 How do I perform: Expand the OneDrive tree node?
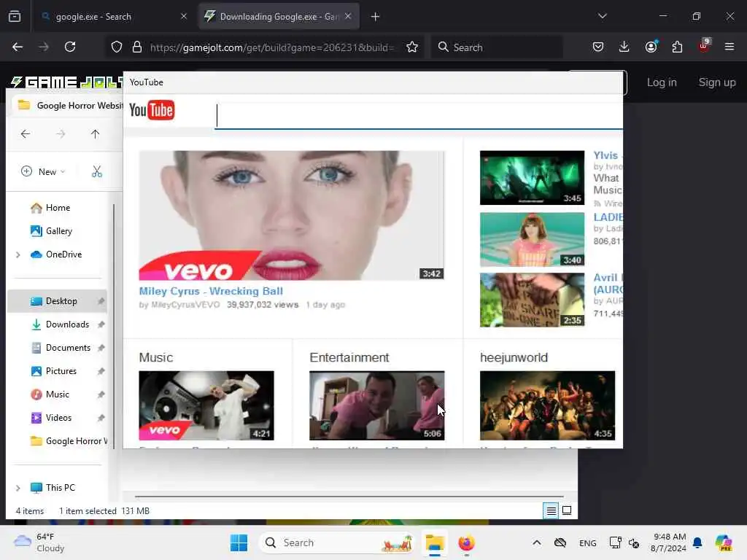point(18,254)
